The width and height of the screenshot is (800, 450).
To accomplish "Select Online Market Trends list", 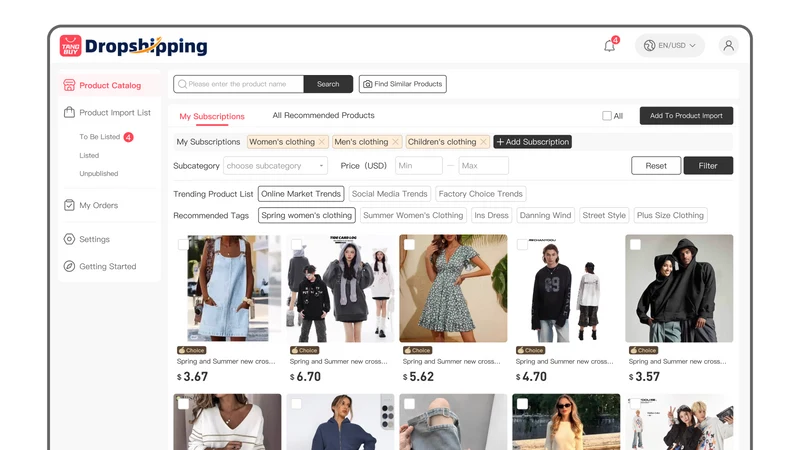I will click(301, 194).
